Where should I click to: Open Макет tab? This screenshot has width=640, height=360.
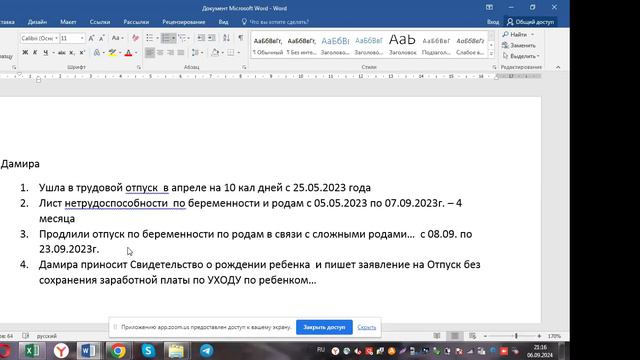point(68,22)
